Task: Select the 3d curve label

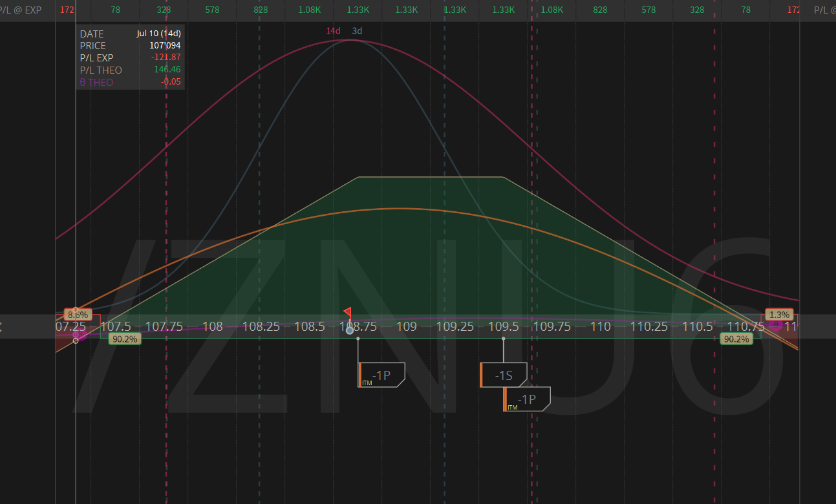Action: click(357, 30)
